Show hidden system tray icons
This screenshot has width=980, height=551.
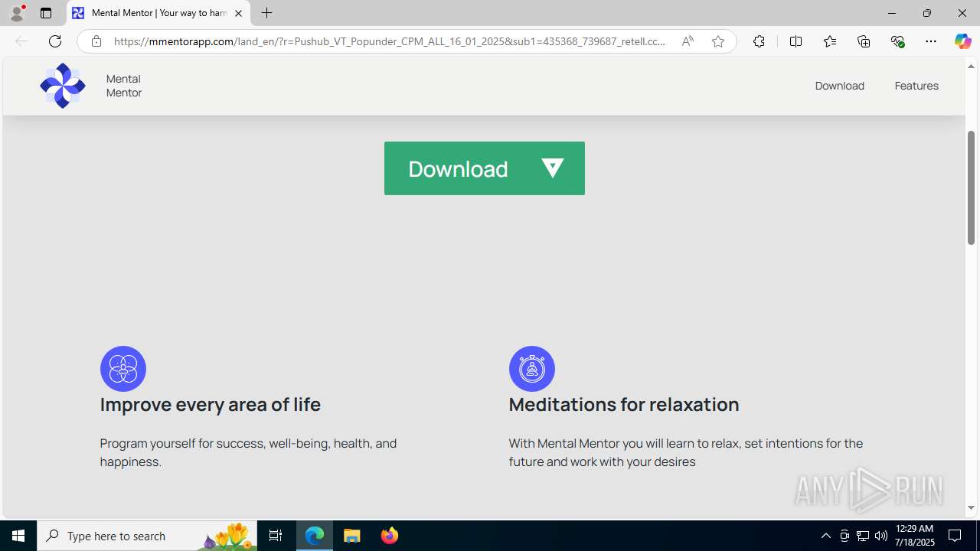coord(825,536)
